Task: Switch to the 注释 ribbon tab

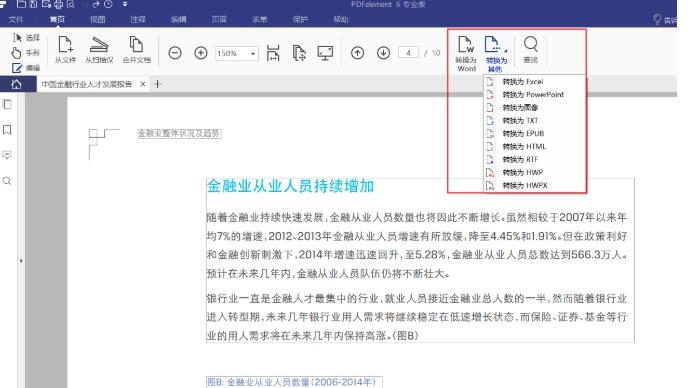Action: point(138,19)
